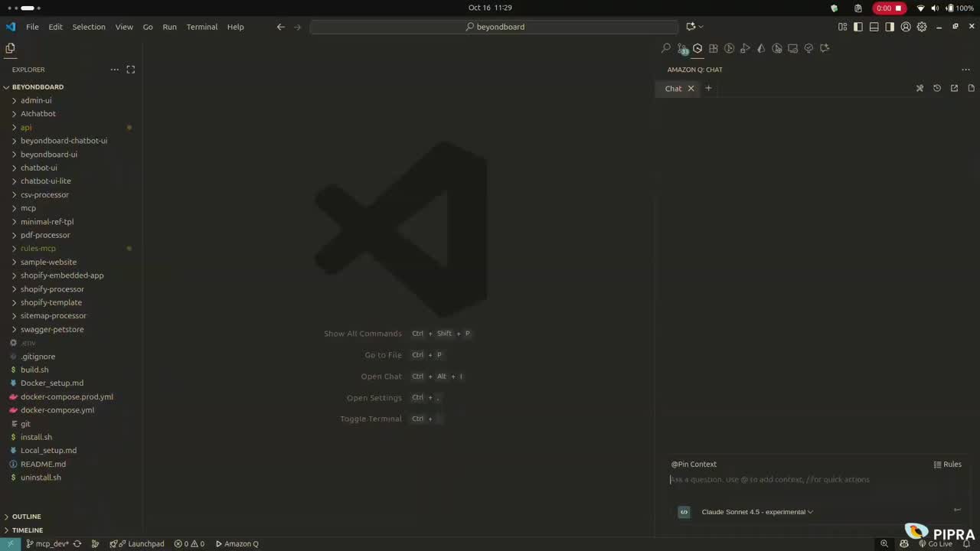Click Go Live in status bar
The width and height of the screenshot is (980, 551).
coord(934,544)
